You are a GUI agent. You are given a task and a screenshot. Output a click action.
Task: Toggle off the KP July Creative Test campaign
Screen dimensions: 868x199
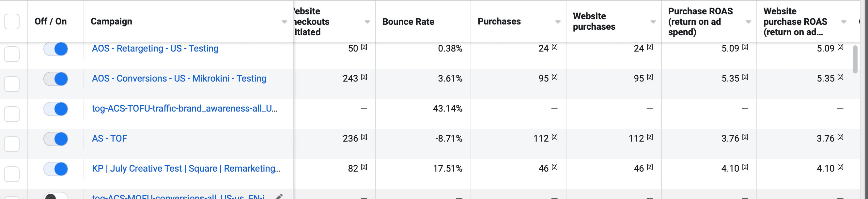56,169
